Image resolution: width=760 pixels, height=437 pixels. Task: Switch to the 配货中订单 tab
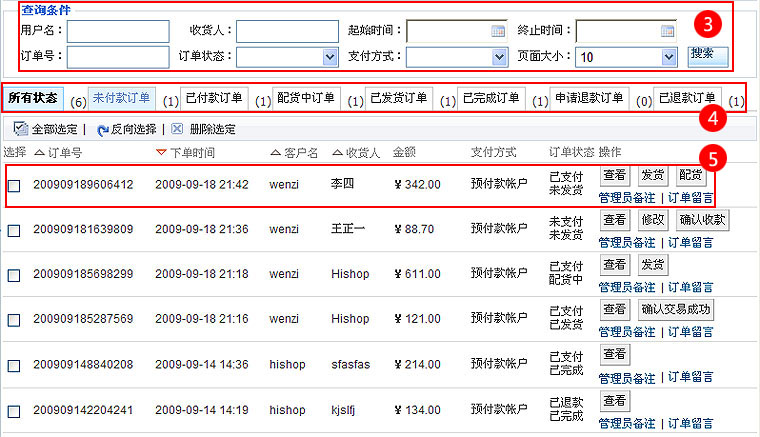306,98
